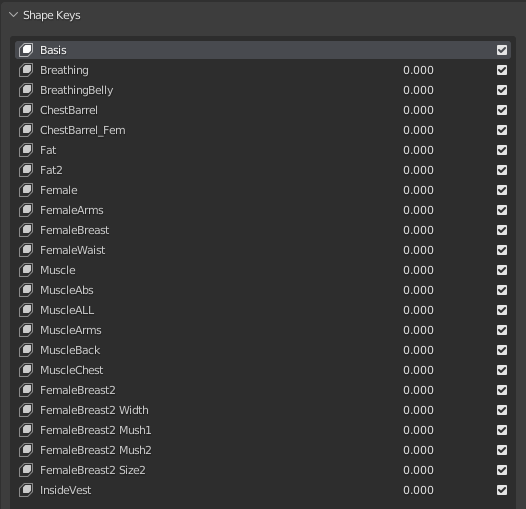Select the MuscleArms name text
The image size is (526, 509).
tap(70, 330)
